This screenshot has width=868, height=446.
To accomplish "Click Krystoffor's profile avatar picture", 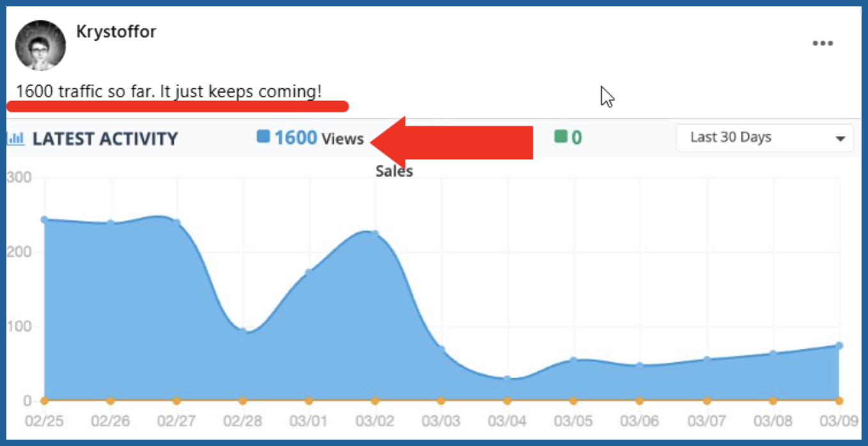I will tap(40, 45).
